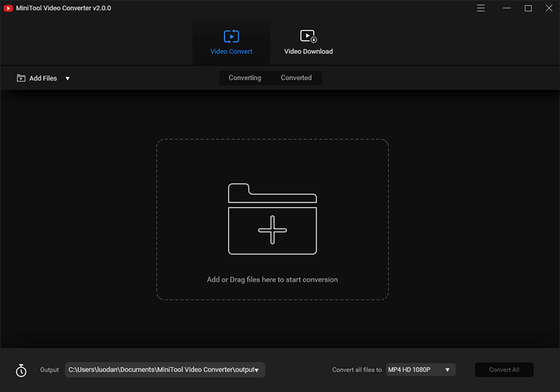The height and width of the screenshot is (392, 560).
Task: Switch to the Video Download tab label
Action: pos(309,51)
